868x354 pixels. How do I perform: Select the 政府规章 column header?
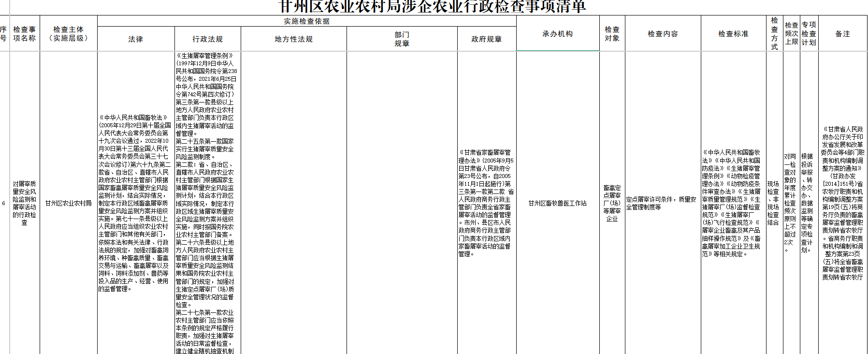click(x=486, y=39)
